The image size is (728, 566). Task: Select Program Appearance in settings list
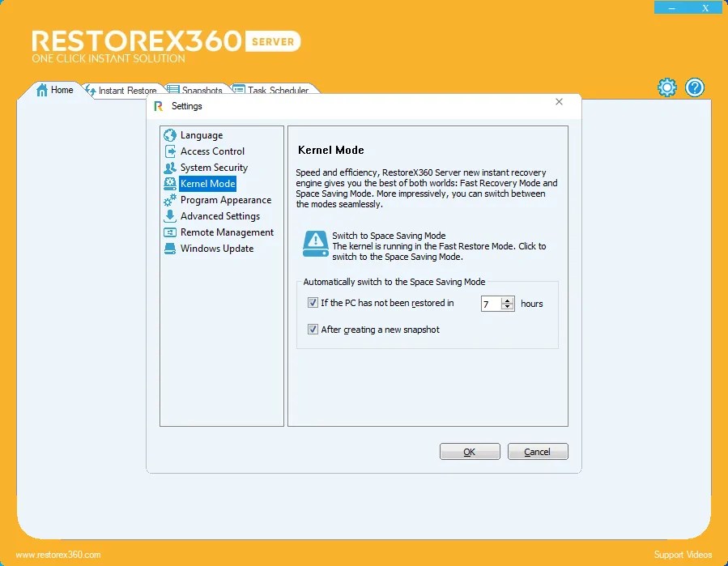coord(226,200)
